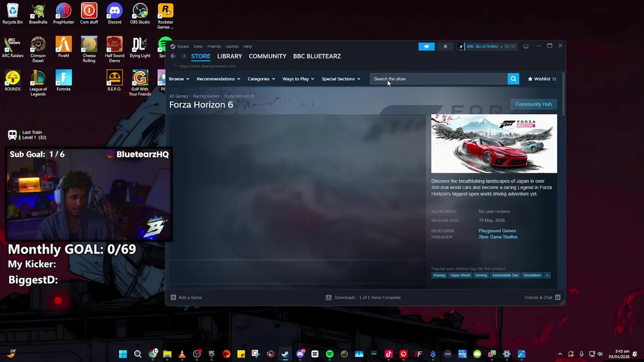This screenshot has width=644, height=362.
Task: Open the BBC BLUETEARZ profile tab
Action: click(317, 56)
